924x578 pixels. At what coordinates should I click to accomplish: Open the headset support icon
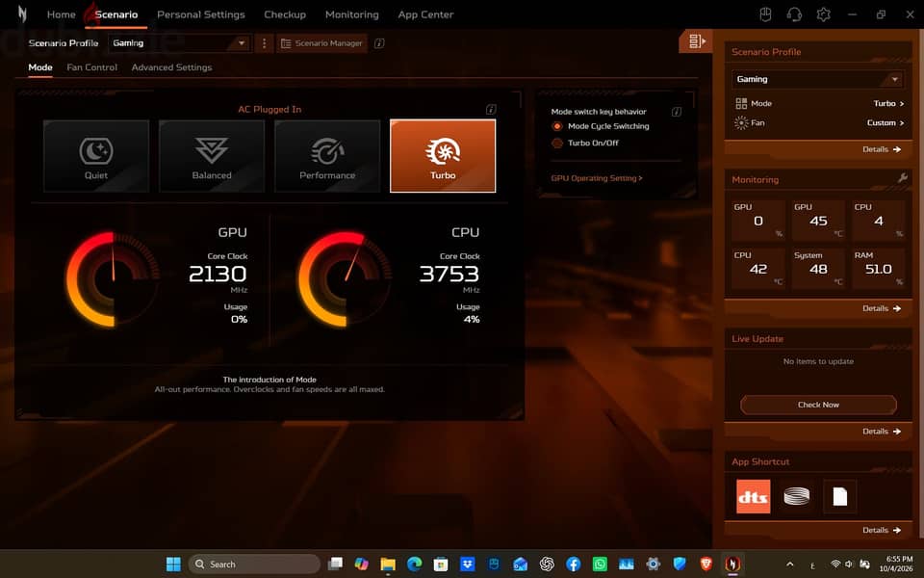point(794,14)
